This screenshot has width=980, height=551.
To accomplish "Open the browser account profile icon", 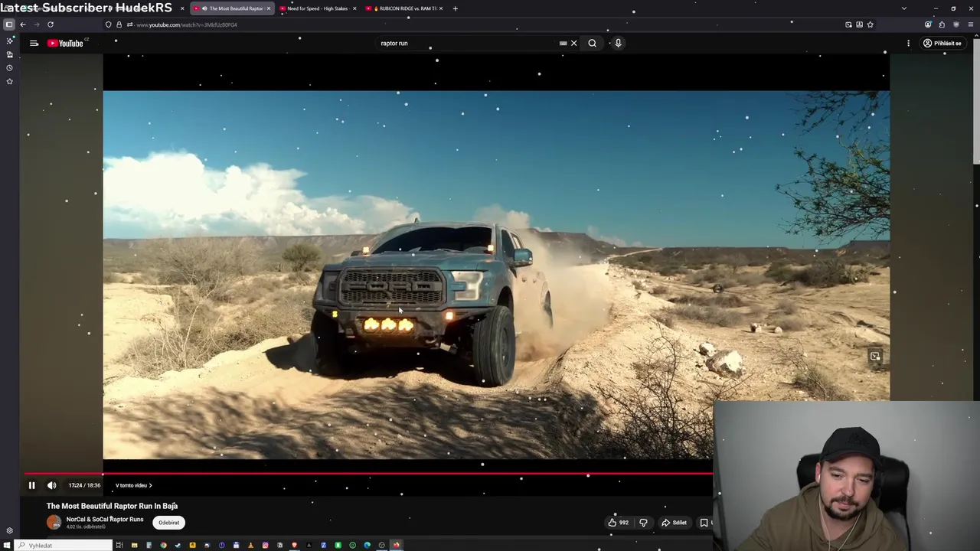I will point(928,24).
